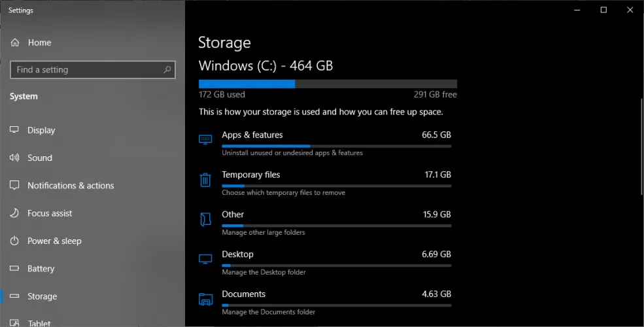Open the Tablet settings page
Screen dimensions: 644x327
click(41, 322)
